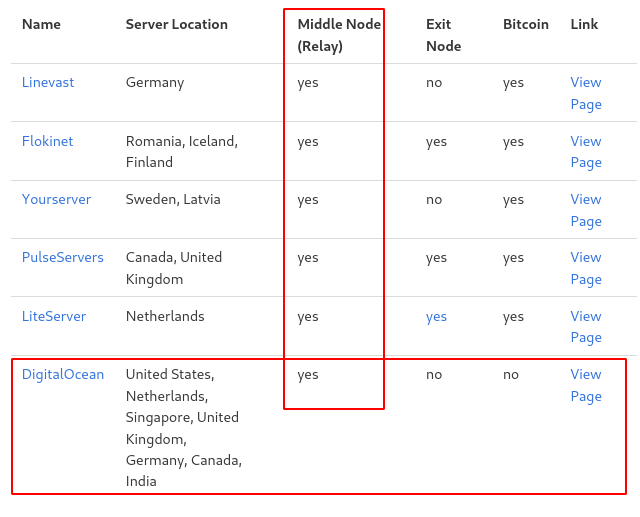Select the Bitcoin column header
640x517 pixels.
click(525, 24)
